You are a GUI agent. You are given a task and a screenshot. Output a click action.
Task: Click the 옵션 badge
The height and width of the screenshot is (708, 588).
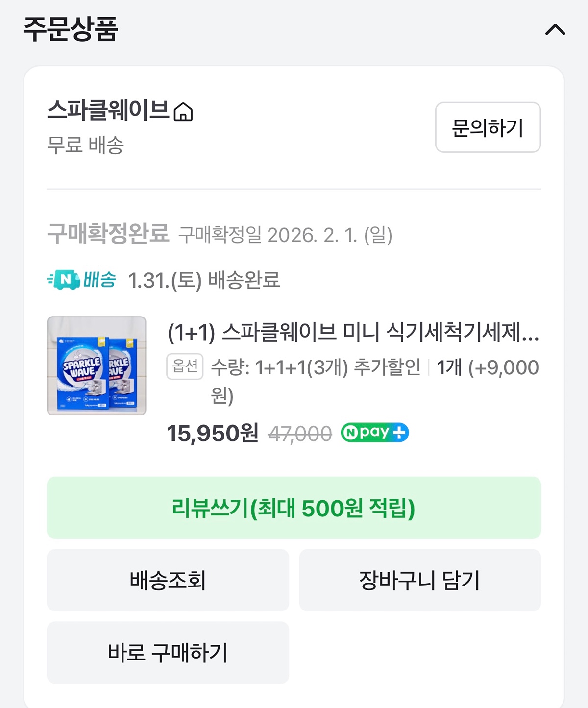click(x=185, y=366)
